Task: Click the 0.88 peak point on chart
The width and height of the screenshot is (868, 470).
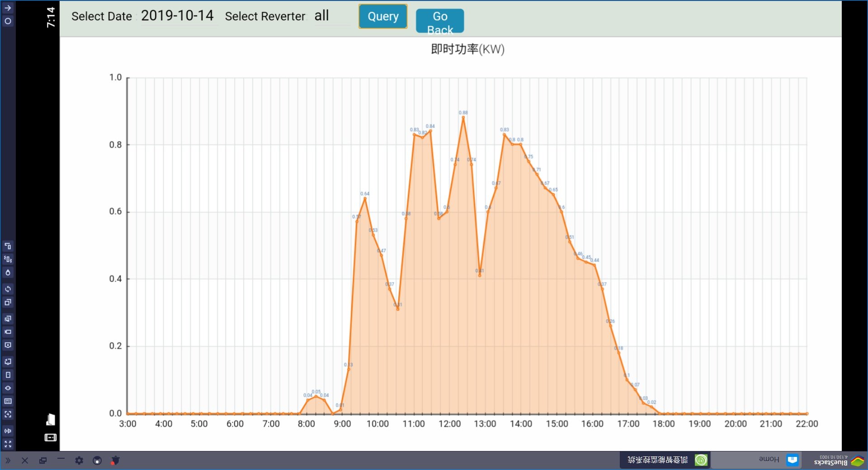Action: (463, 117)
